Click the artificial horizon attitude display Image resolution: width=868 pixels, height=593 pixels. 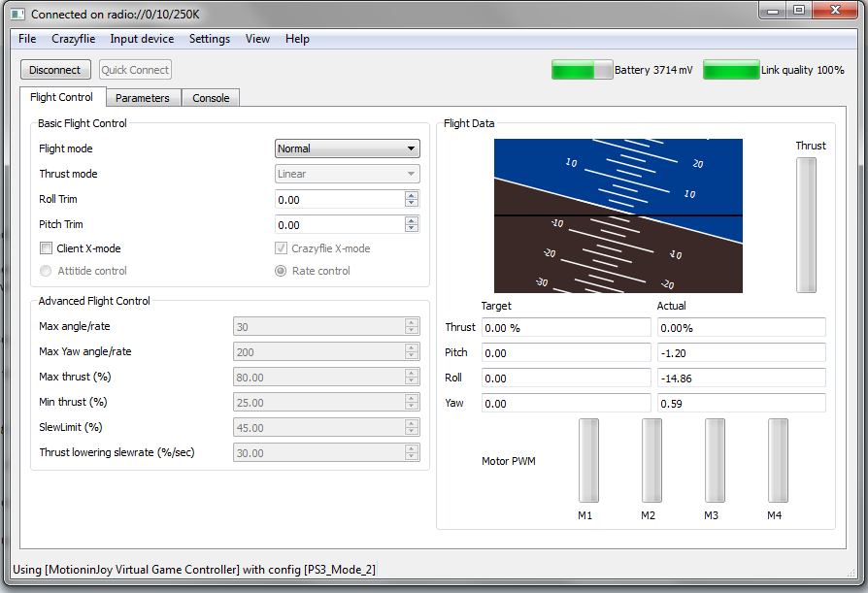(x=618, y=215)
